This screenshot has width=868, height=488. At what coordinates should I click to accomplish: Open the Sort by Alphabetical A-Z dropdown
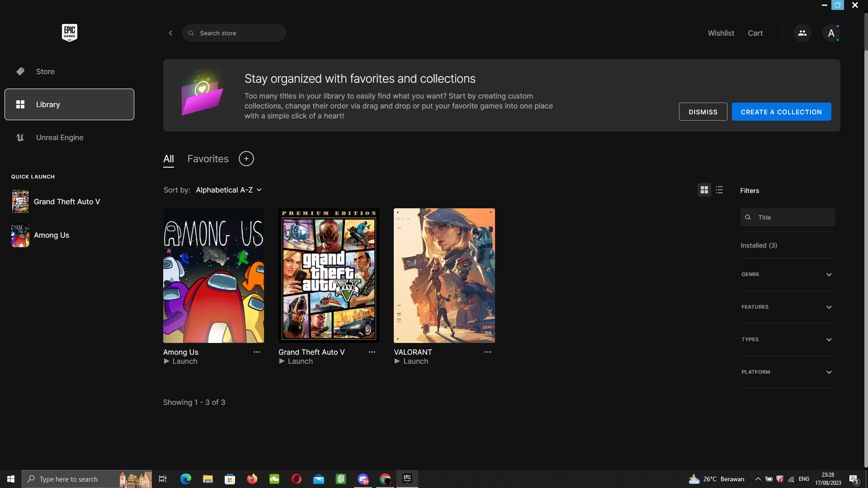tap(228, 190)
